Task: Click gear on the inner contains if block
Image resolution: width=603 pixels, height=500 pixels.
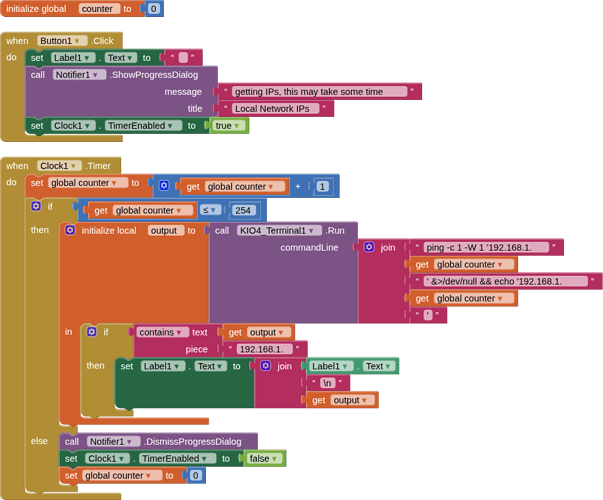Action: (92, 332)
